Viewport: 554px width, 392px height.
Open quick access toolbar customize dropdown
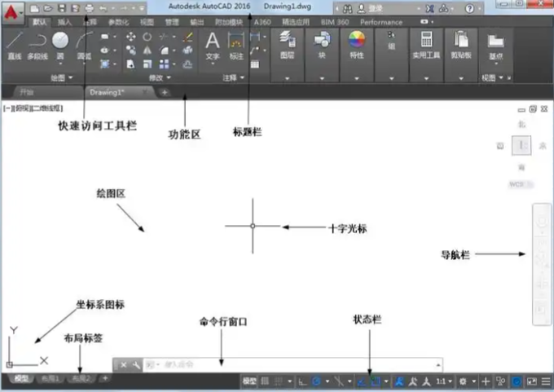coord(142,8)
